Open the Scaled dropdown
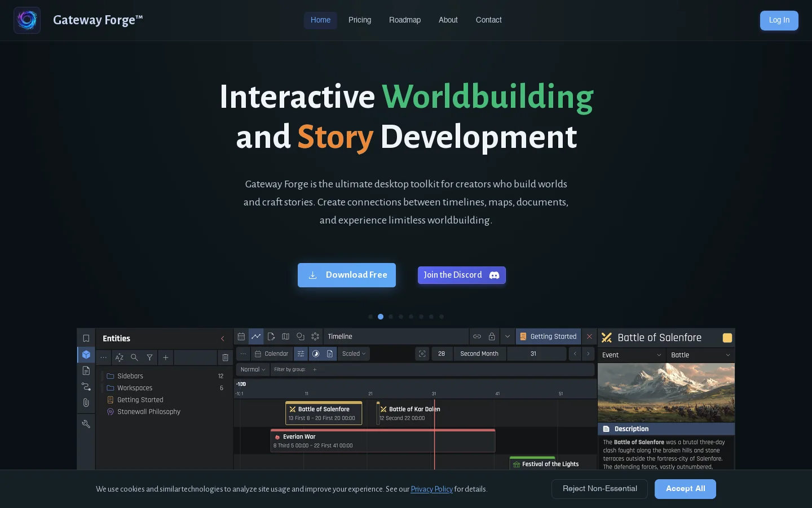Viewport: 812px width, 508px height. pos(354,354)
